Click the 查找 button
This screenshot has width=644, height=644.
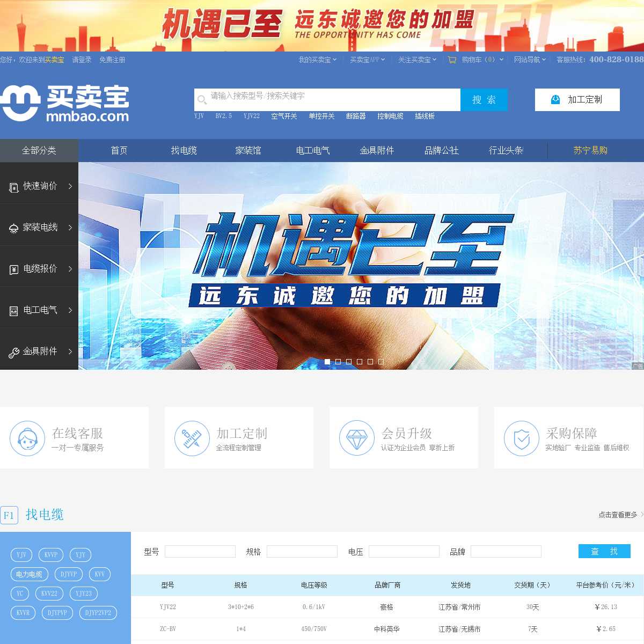pyautogui.click(x=604, y=551)
